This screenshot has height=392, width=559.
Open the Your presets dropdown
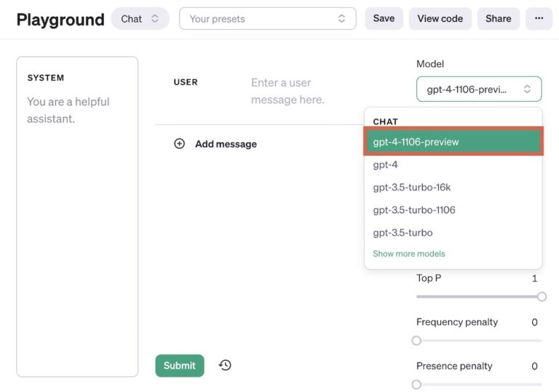click(267, 19)
